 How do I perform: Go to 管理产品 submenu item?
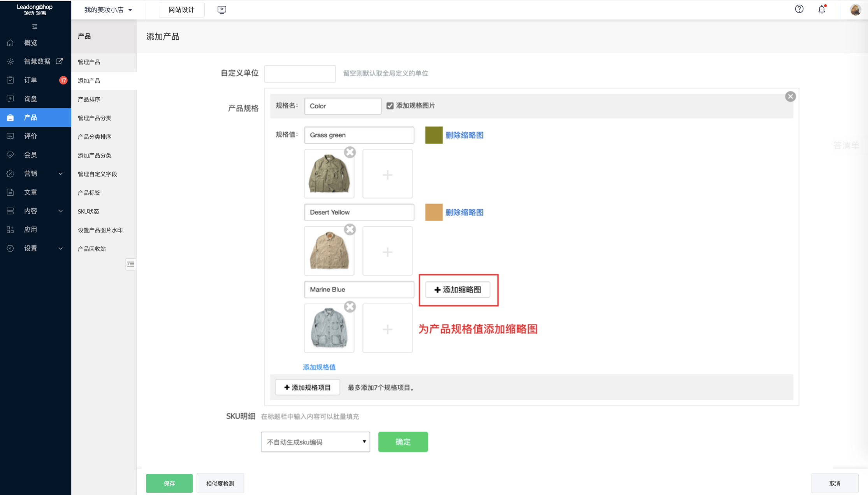(x=89, y=62)
